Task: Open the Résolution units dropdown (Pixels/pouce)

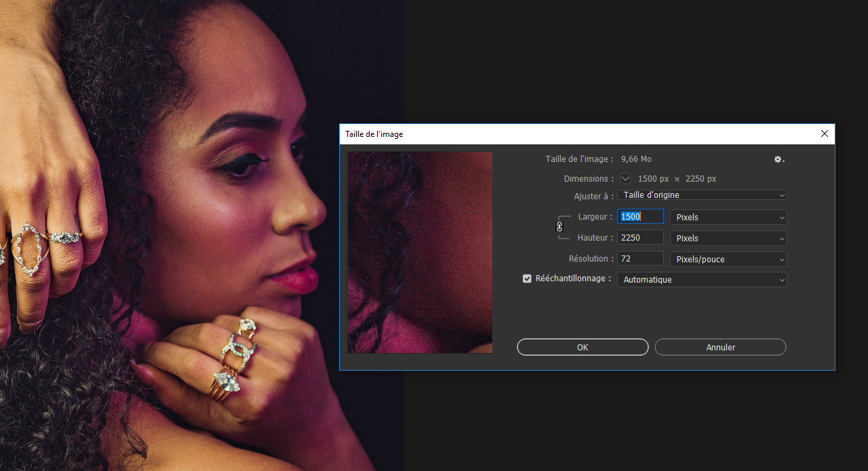Action: coord(728,260)
